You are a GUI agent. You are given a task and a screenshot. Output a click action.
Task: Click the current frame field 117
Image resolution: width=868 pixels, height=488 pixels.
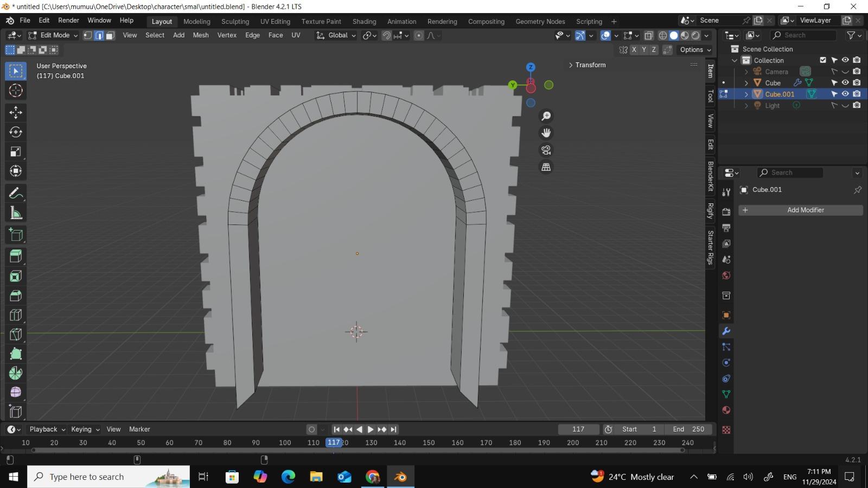(x=578, y=429)
